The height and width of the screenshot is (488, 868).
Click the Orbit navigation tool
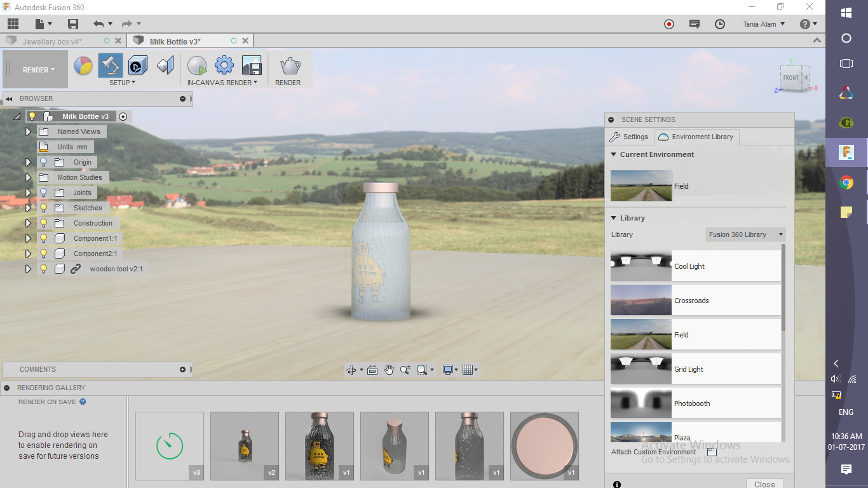pos(351,370)
